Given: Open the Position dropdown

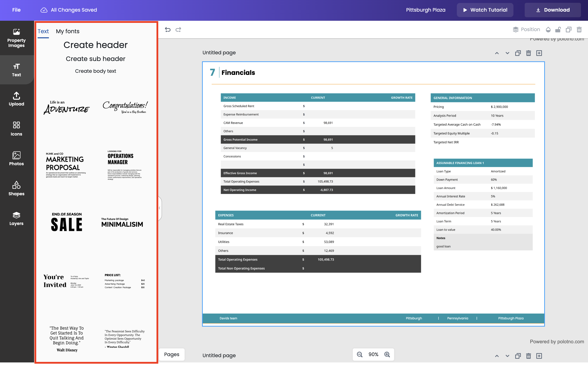Looking at the screenshot, I should 526,30.
